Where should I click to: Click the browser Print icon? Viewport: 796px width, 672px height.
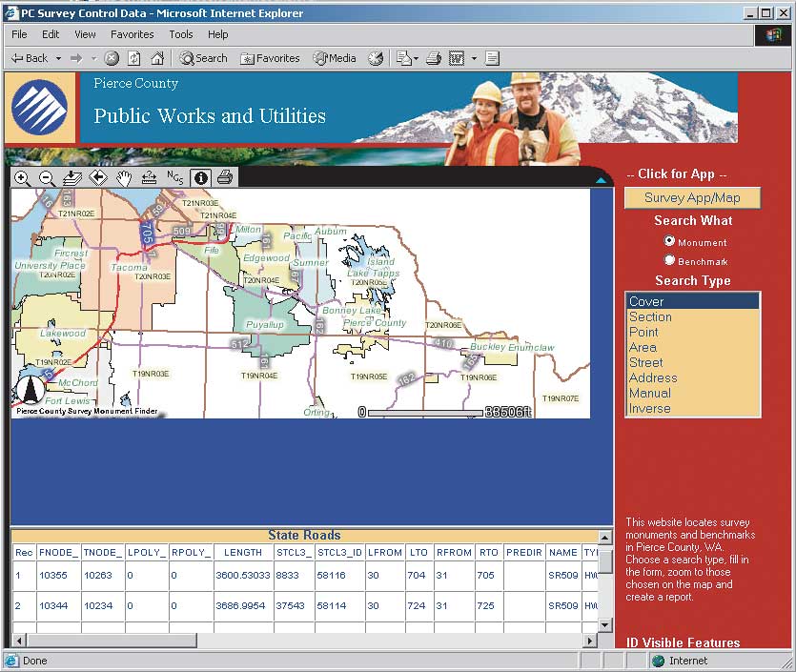coord(434,59)
